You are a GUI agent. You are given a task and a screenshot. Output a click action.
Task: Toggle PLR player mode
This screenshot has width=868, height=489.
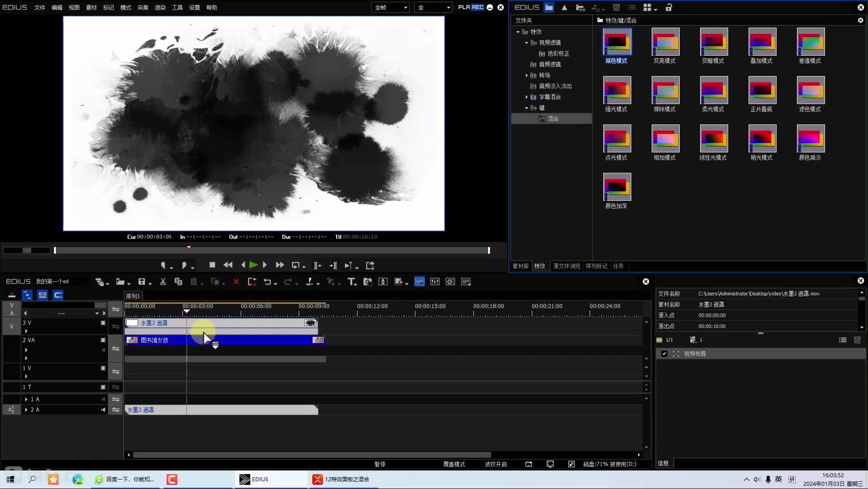[x=463, y=7]
